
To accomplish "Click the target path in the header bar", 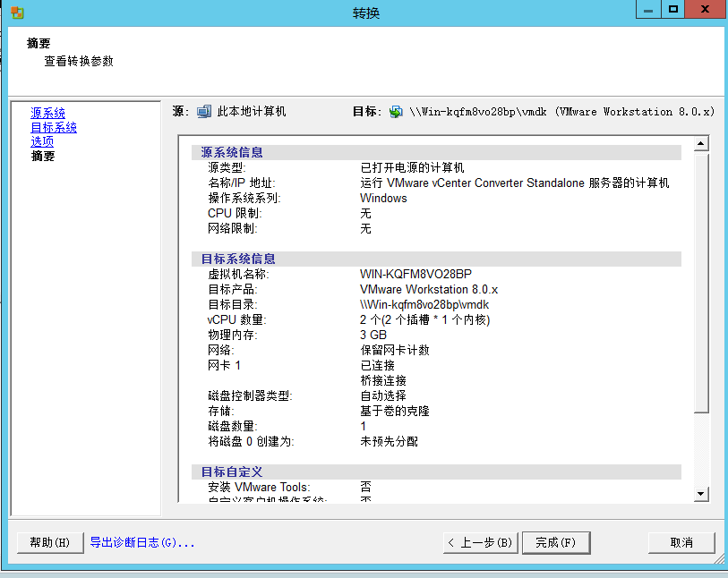I will (x=562, y=112).
